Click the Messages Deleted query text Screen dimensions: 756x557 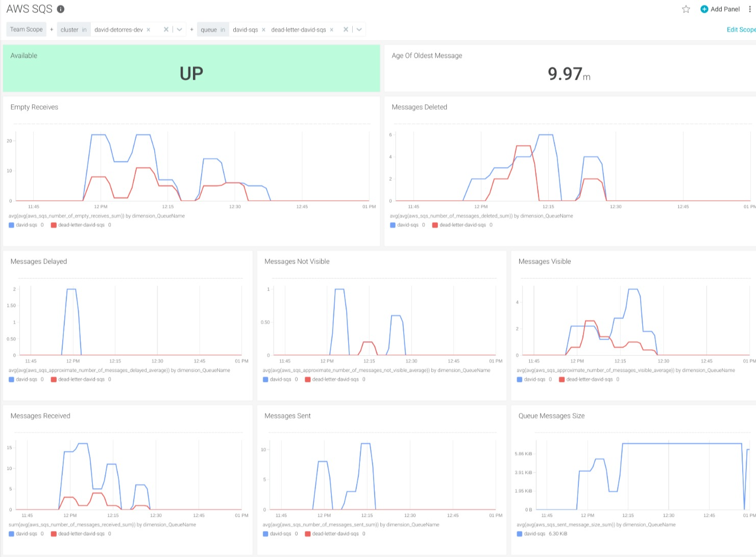tap(481, 216)
